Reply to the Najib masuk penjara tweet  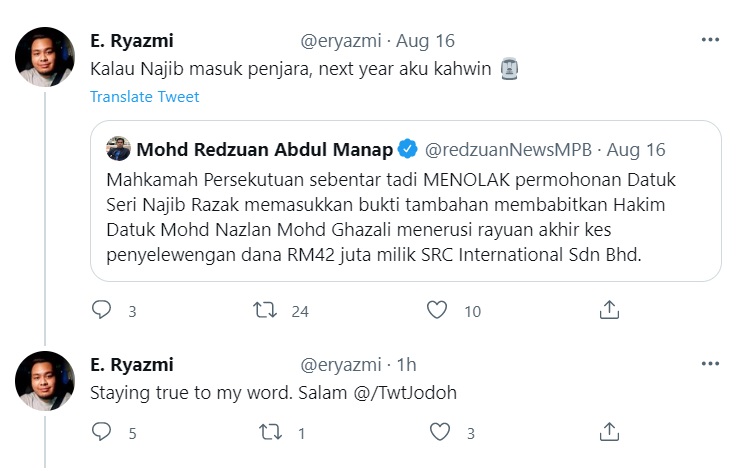coord(101,311)
